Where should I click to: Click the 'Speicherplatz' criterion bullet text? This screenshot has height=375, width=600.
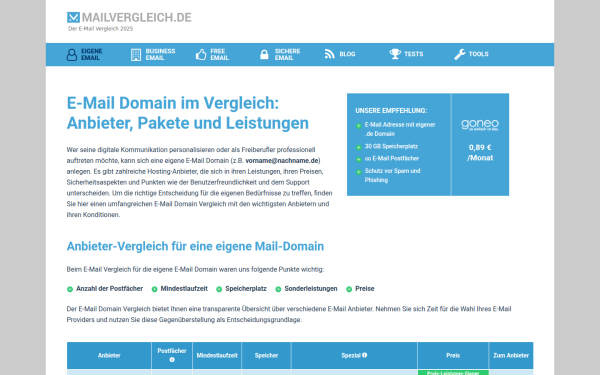[246, 289]
